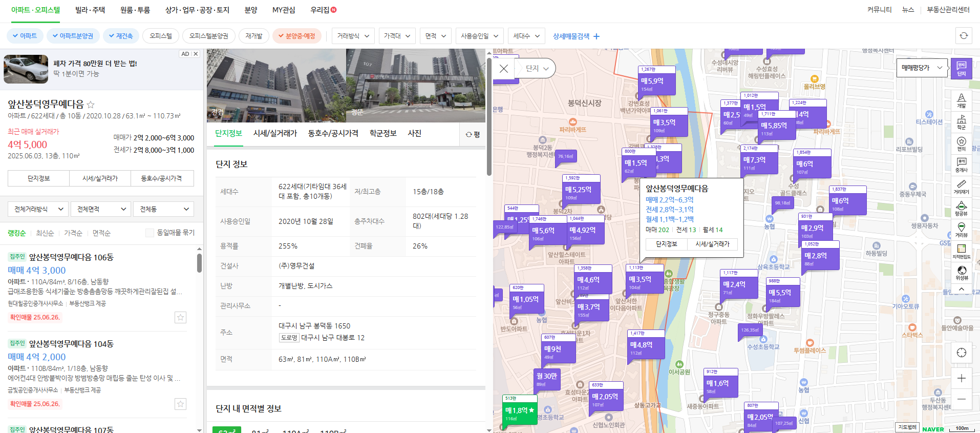
Task: Sort listings by 면적순
Action: [101, 233]
